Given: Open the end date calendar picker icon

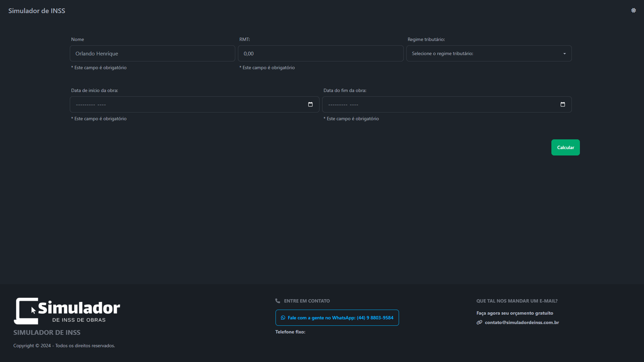Looking at the screenshot, I should 563,104.
